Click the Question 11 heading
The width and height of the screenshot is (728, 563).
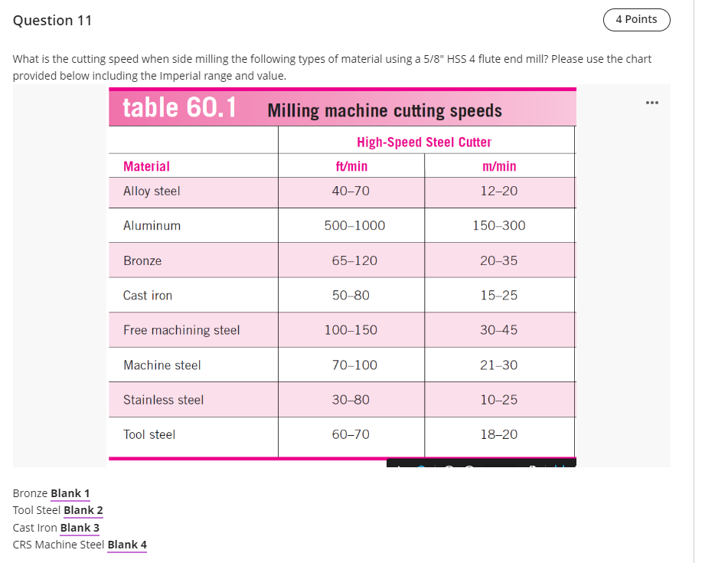click(x=52, y=21)
